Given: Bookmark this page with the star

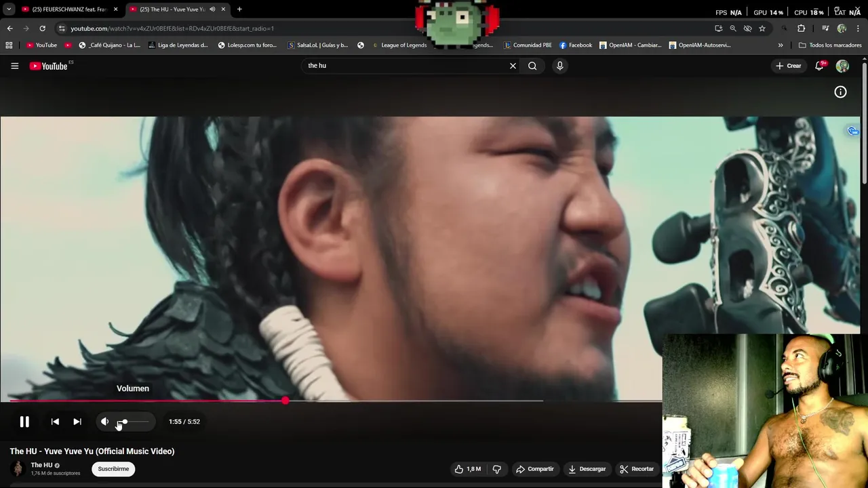Looking at the screenshot, I should (762, 28).
